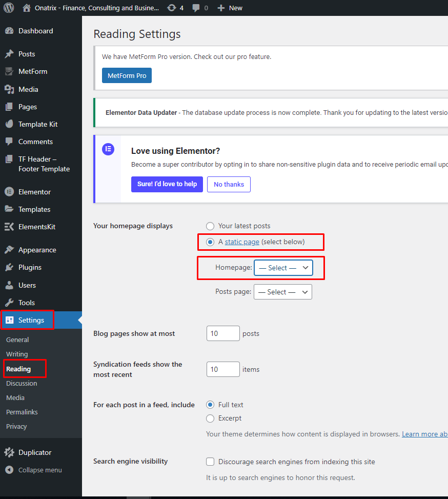Click the No thanks button
Image resolution: width=448 pixels, height=499 pixels.
click(229, 184)
